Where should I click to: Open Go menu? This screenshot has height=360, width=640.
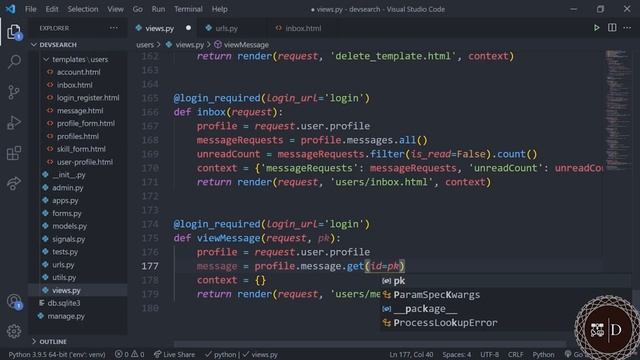[138, 9]
